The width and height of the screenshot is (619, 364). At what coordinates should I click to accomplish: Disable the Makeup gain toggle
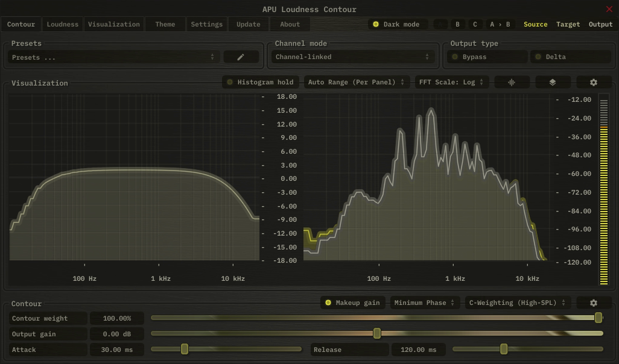pos(353,303)
